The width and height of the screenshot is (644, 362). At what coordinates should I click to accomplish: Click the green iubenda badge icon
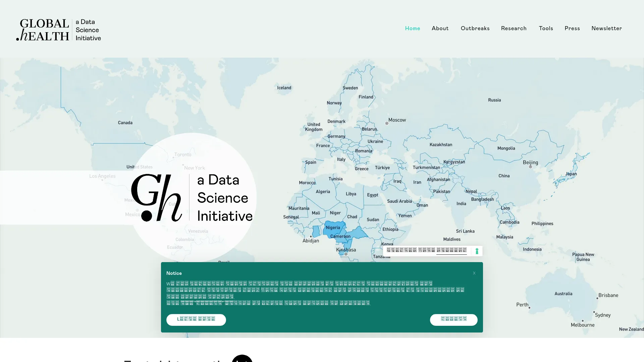click(x=477, y=251)
